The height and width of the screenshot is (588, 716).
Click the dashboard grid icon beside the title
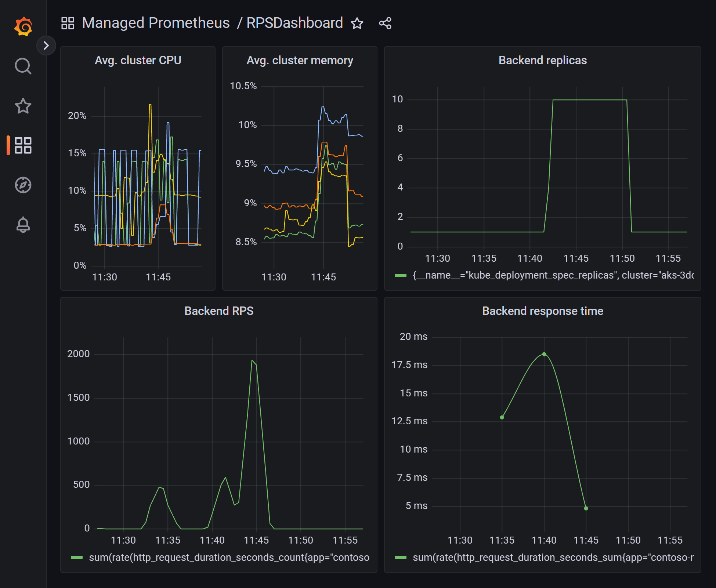[68, 23]
